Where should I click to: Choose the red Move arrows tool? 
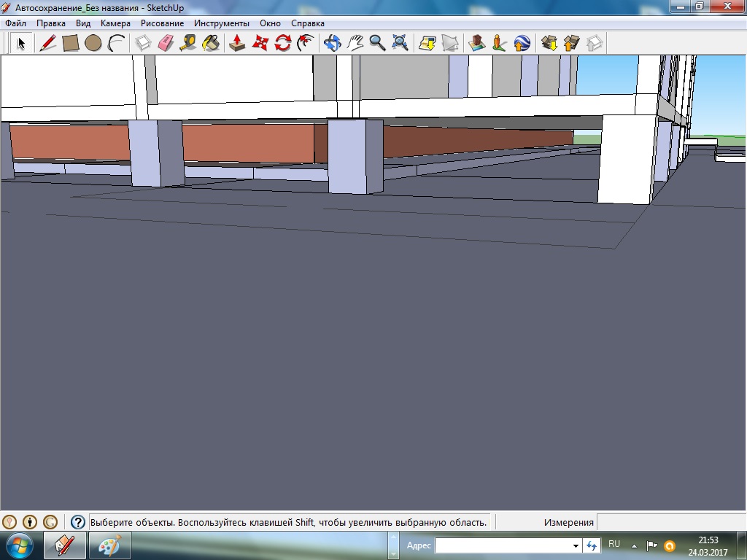tap(260, 43)
